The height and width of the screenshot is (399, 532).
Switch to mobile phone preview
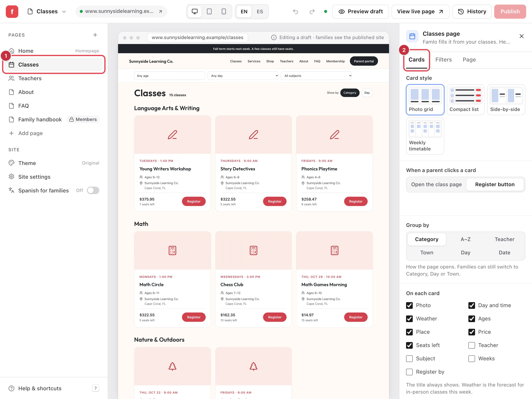click(x=224, y=12)
